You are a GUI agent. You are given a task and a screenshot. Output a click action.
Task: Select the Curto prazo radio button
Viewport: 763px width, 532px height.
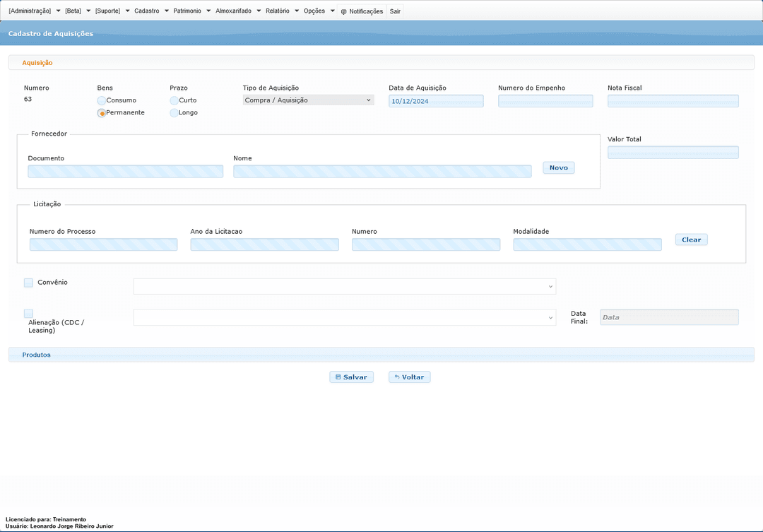pos(174,101)
